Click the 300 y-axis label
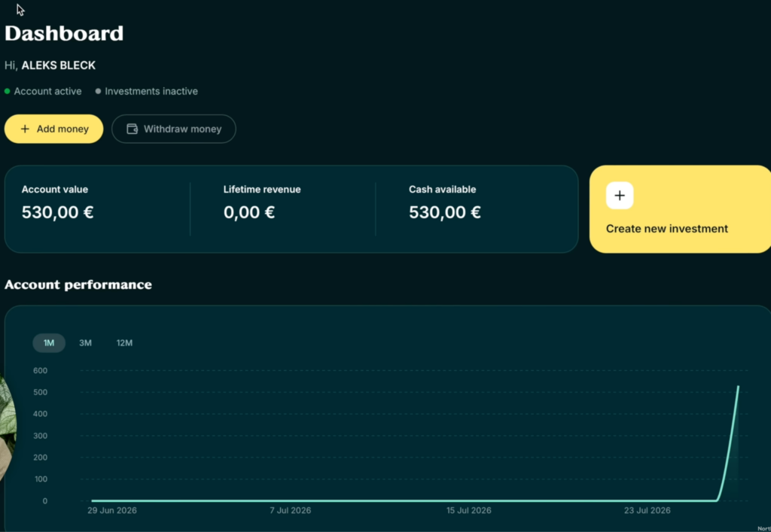 41,436
